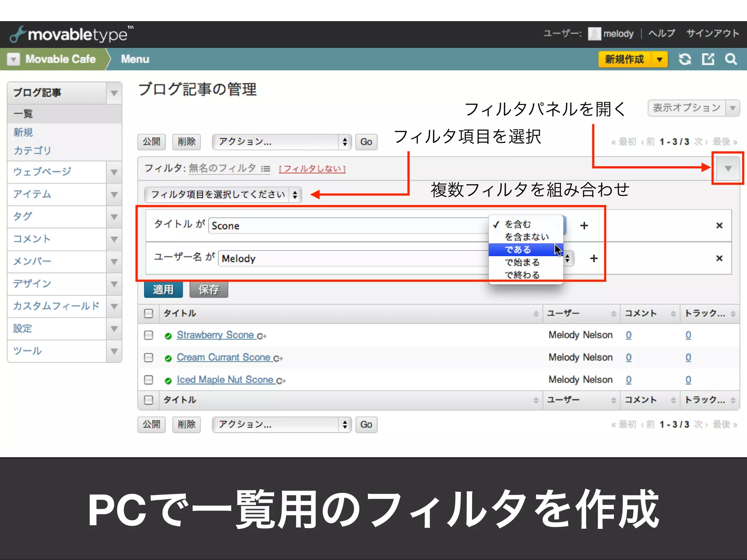The height and width of the screenshot is (560, 747).
Task: Click the サインアウト link
Action: [x=713, y=34]
